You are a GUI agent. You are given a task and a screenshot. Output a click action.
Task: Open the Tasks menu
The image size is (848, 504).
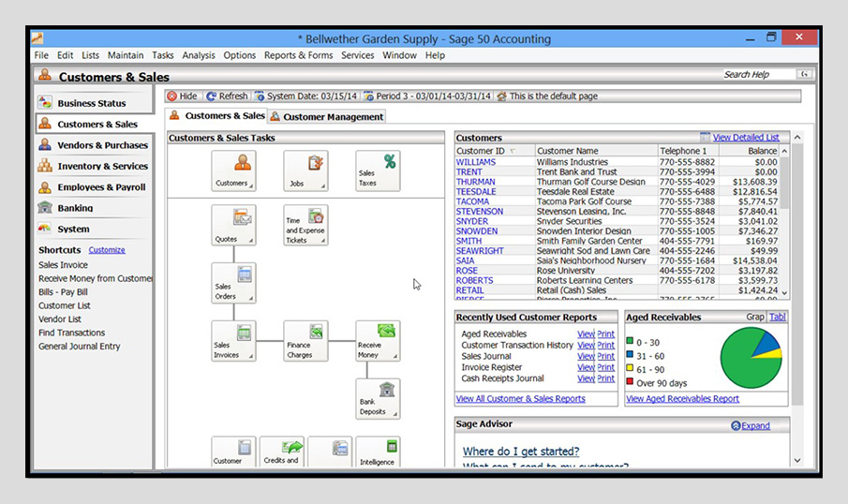click(163, 55)
